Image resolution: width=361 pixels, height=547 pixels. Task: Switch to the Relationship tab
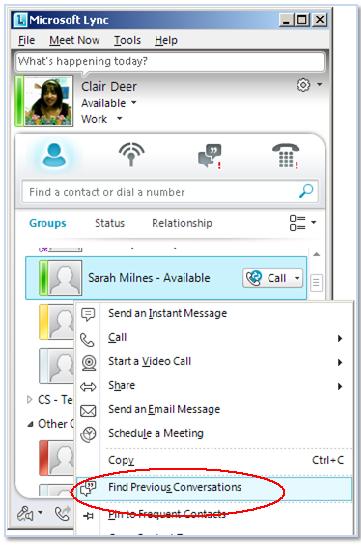[182, 223]
